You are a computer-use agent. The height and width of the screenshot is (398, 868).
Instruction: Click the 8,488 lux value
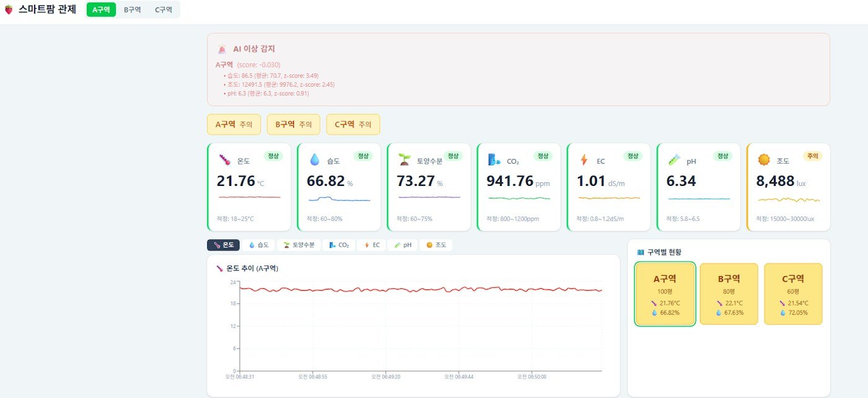pos(775,182)
